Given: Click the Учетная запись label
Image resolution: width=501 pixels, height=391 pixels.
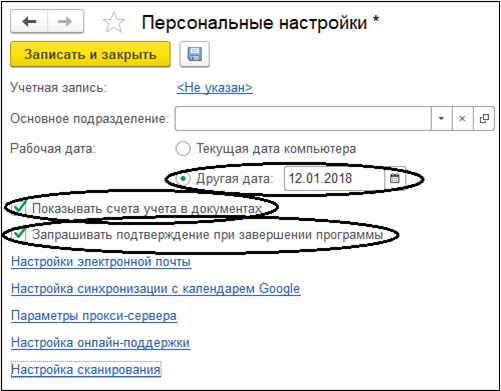Looking at the screenshot, I should pos(58,88).
